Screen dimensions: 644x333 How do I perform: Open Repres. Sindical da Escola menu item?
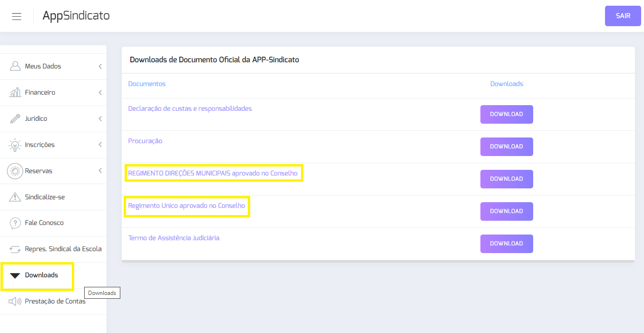pos(63,249)
